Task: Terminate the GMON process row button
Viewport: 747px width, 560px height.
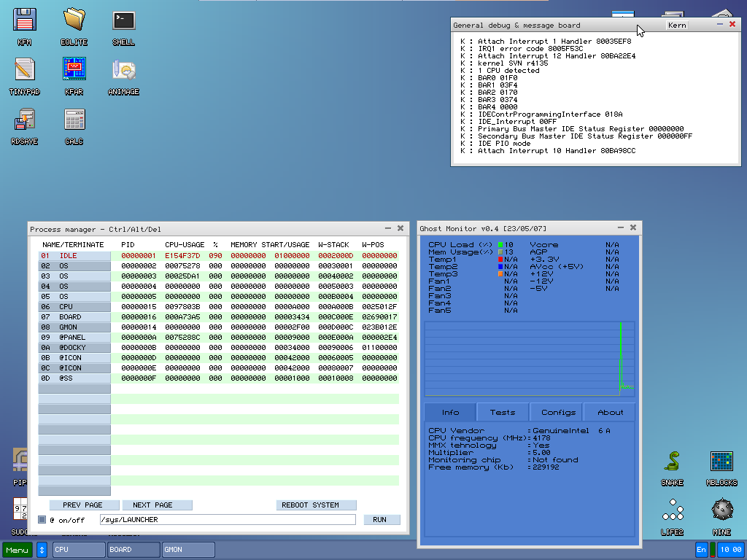Action: click(x=74, y=327)
